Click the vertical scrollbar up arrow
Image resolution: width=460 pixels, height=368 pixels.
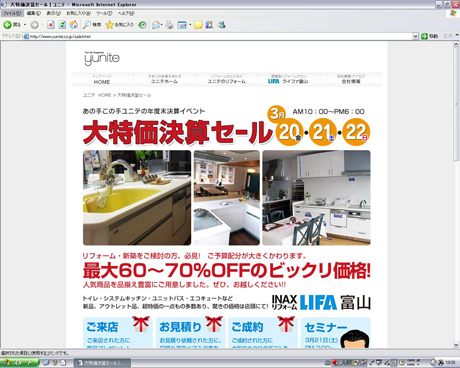[x=456, y=45]
